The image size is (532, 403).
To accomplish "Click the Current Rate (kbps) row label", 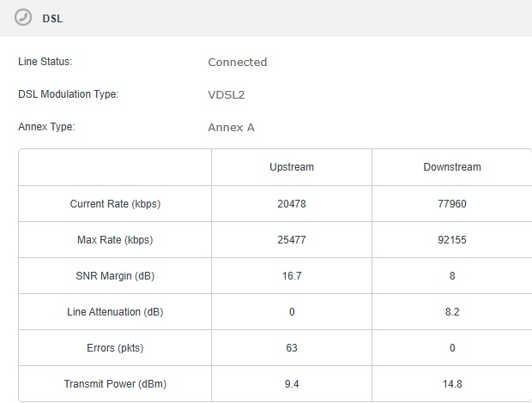I will [x=115, y=204].
